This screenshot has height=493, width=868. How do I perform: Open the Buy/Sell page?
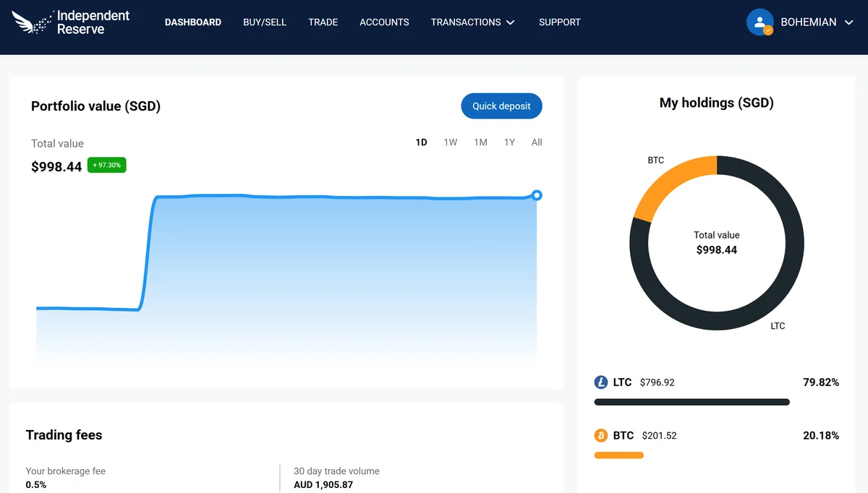[x=265, y=22]
